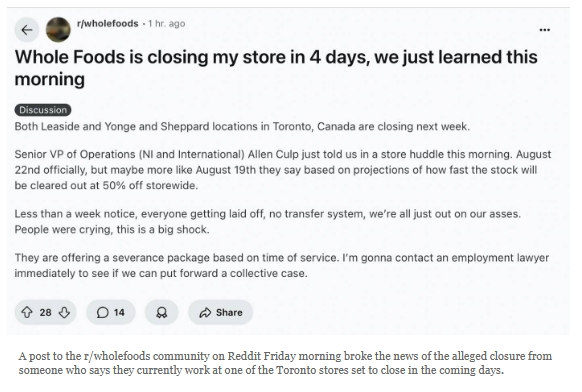This screenshot has height=392, width=582.
Task: Click the '1 hr. ago' timestamp
Action: pyautogui.click(x=166, y=23)
